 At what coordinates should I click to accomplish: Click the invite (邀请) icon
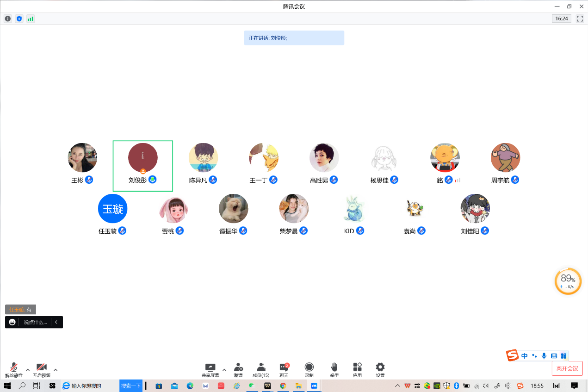point(238,369)
